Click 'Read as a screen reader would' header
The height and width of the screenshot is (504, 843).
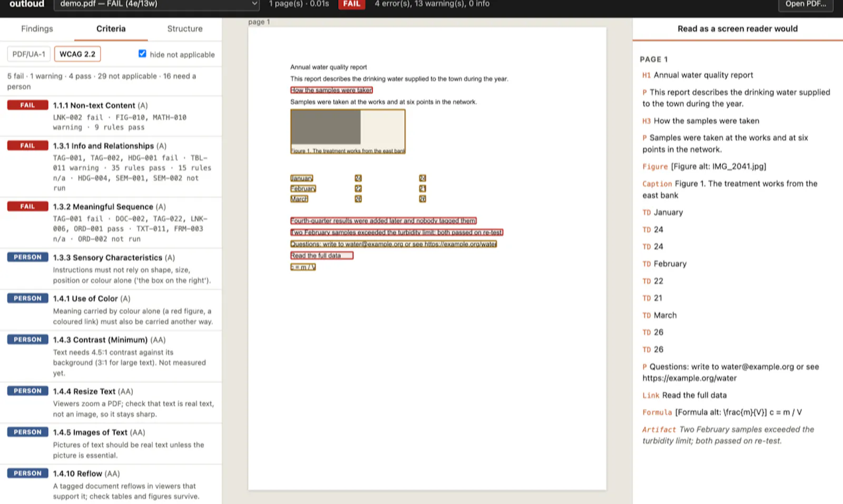738,29
